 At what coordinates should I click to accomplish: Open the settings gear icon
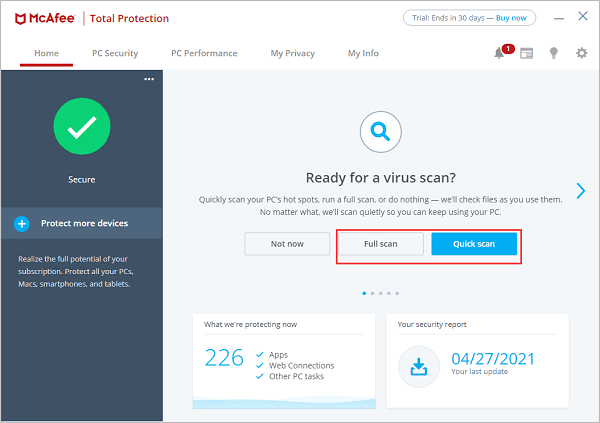point(581,53)
